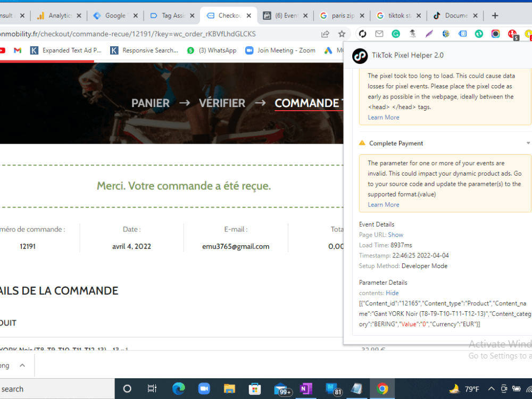Open the envelope mail extension icon
Screen dimensions: 532x399
[379, 34]
